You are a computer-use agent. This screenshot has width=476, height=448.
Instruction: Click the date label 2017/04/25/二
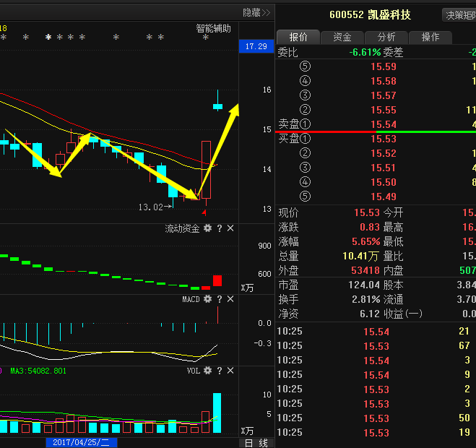[x=82, y=442]
